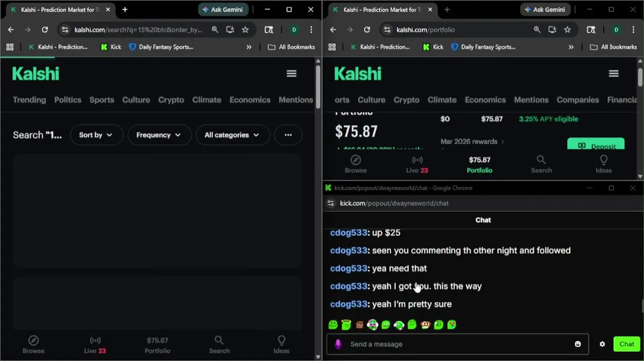Click Ask Gemini in left window
Screen dimensions: 644x361
pyautogui.click(x=223, y=10)
